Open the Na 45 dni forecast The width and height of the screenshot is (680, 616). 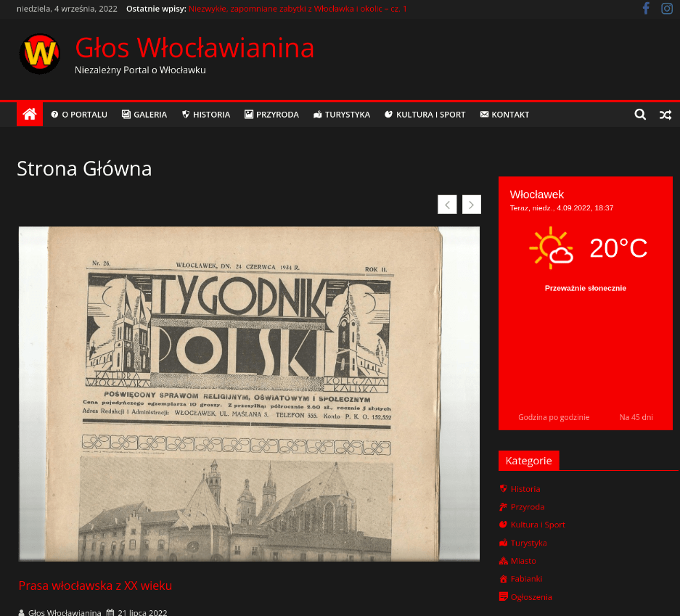tap(636, 417)
